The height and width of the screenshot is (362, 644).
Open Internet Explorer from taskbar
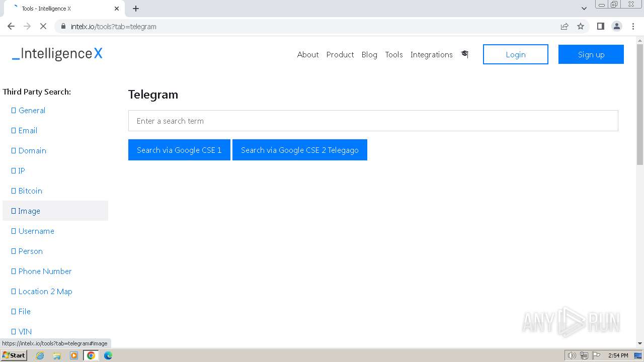pos(40,355)
